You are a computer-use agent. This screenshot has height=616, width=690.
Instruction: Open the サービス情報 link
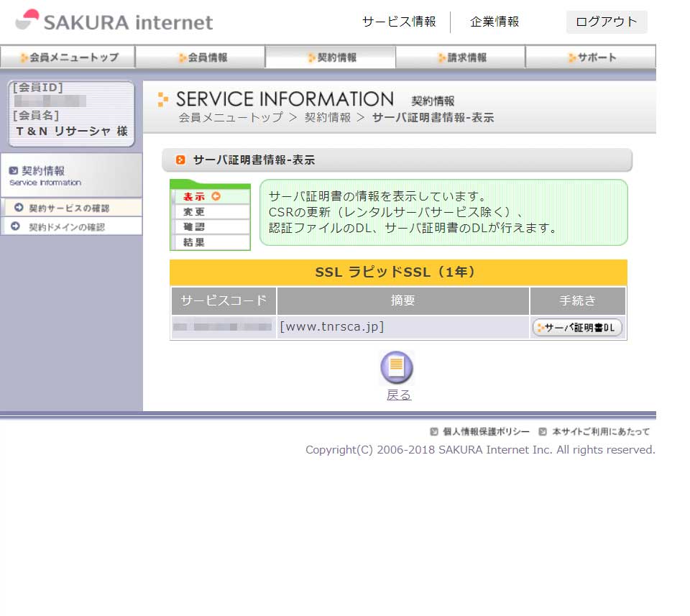click(399, 22)
